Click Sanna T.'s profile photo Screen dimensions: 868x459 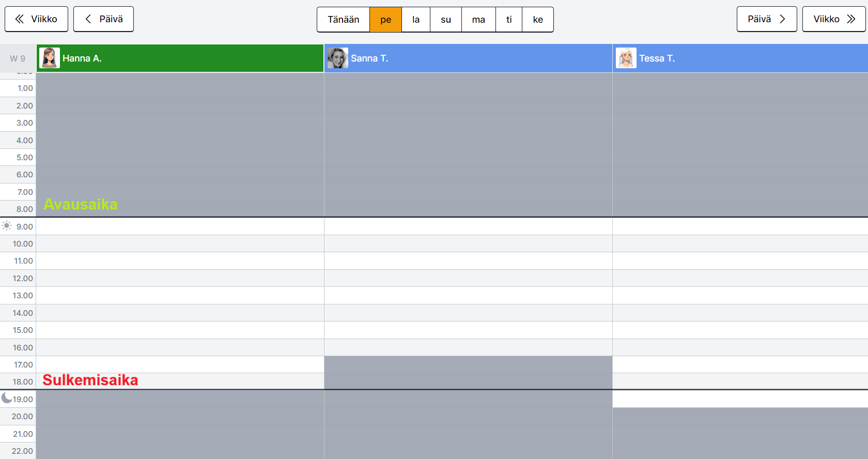pyautogui.click(x=338, y=58)
